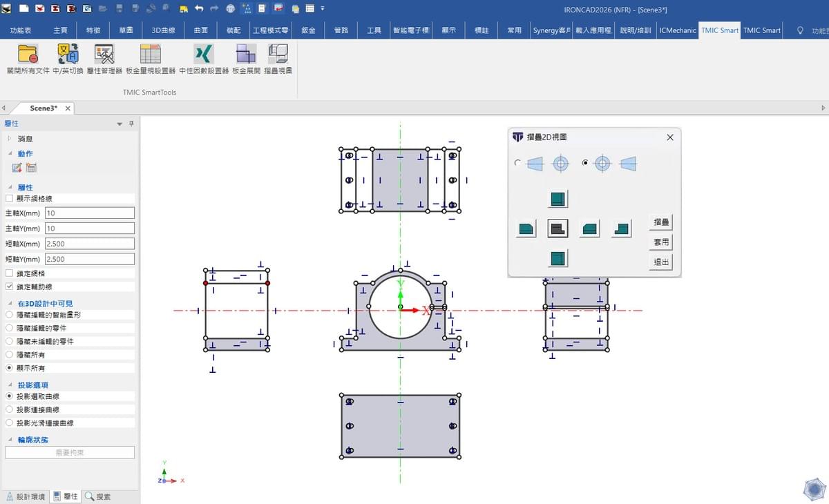Click the 功能表 menu tab
This screenshot has width=829, height=504.
21,30
